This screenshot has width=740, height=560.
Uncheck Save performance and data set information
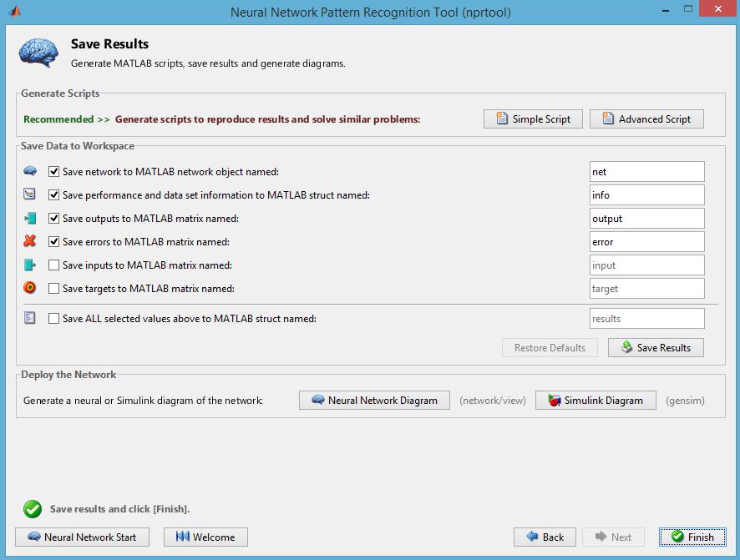click(x=53, y=195)
